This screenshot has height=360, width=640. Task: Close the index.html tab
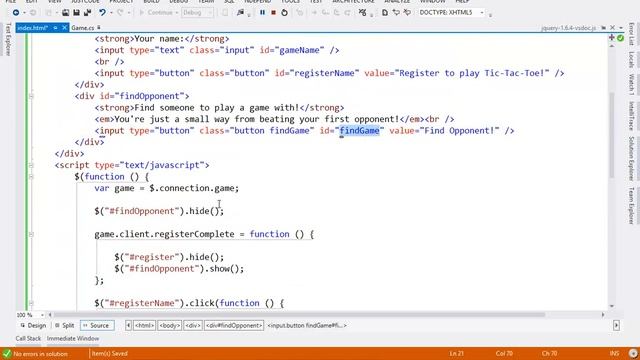[x=64, y=28]
